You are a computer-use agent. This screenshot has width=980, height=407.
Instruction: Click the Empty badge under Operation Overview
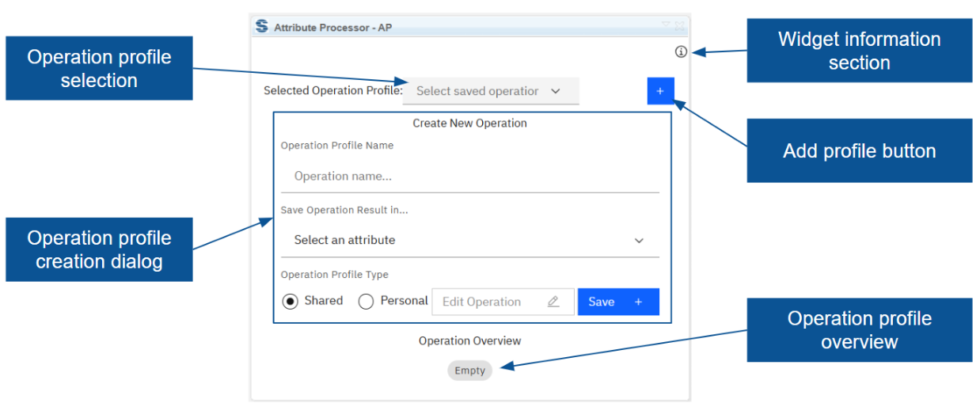[x=469, y=371]
